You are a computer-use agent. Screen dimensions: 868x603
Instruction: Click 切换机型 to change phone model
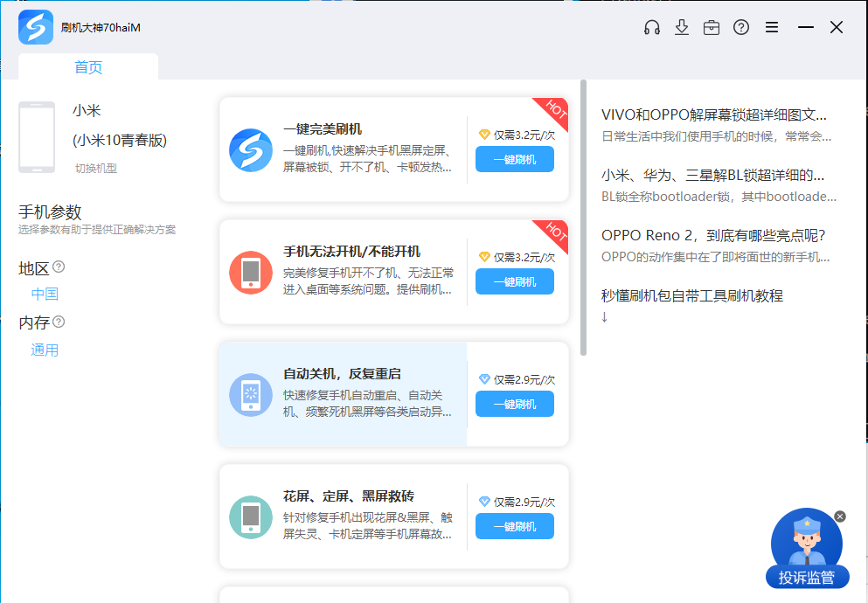[x=96, y=168]
